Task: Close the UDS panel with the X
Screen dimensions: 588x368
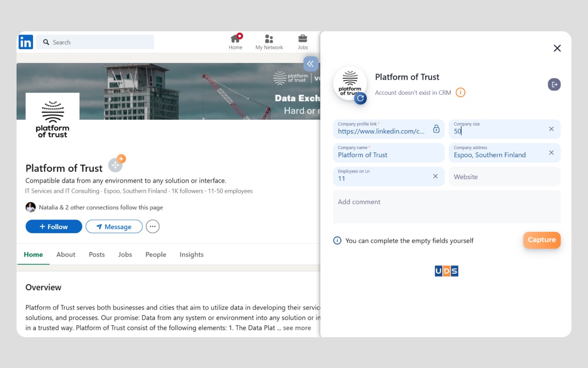Action: (x=557, y=48)
